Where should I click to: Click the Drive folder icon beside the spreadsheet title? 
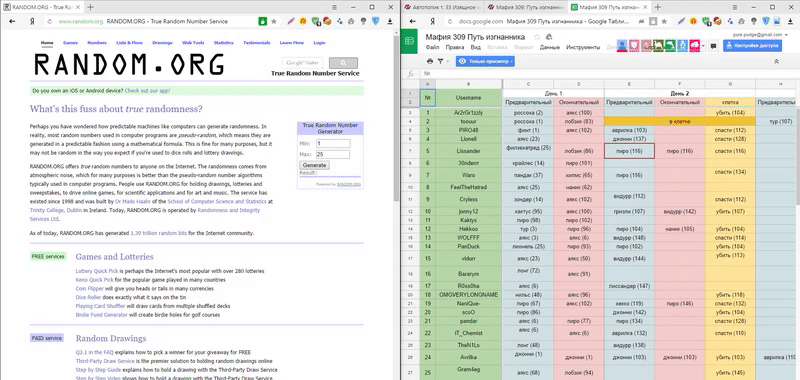tap(549, 37)
